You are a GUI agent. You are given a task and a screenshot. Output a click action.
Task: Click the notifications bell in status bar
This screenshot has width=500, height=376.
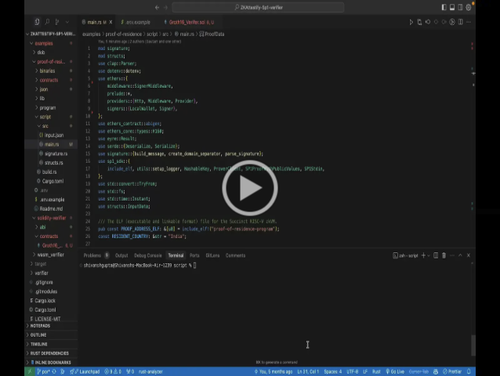pyautogui.click(x=469, y=371)
